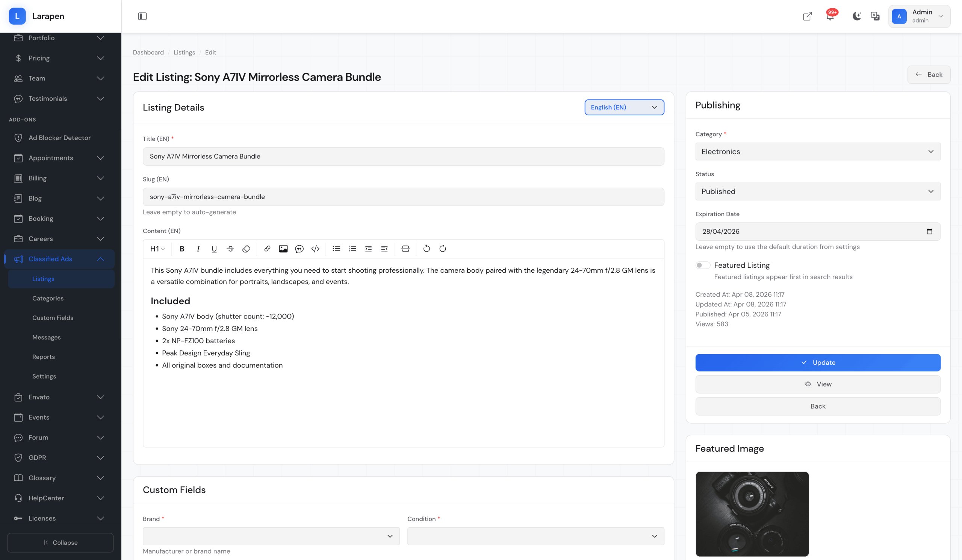
Task: Switch to dark mode moon icon
Action: point(857,17)
